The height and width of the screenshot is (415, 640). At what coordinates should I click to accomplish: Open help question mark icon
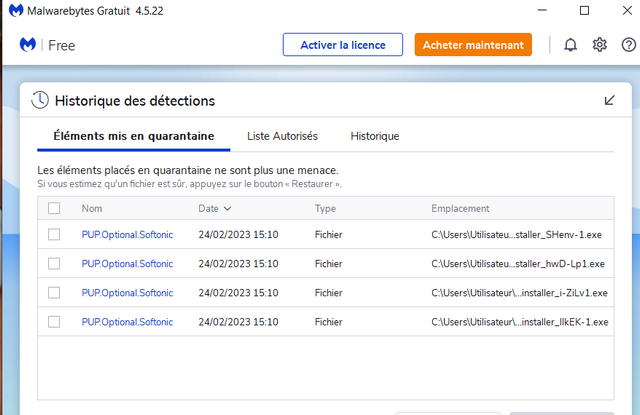[x=629, y=44]
